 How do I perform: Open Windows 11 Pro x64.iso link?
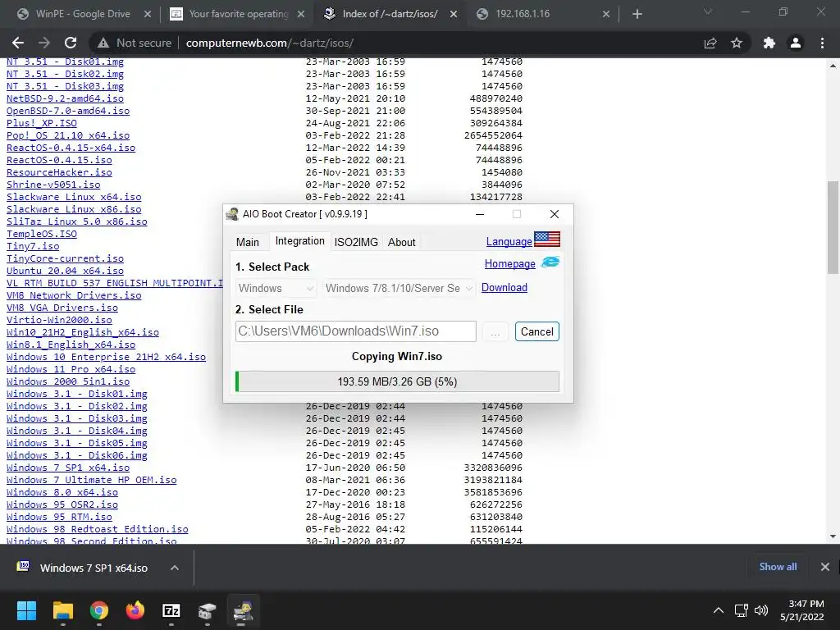pos(71,370)
